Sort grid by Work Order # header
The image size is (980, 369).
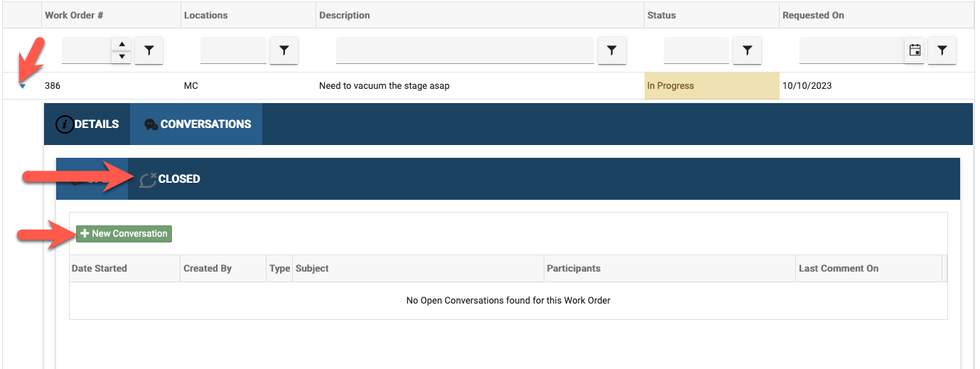(x=70, y=15)
